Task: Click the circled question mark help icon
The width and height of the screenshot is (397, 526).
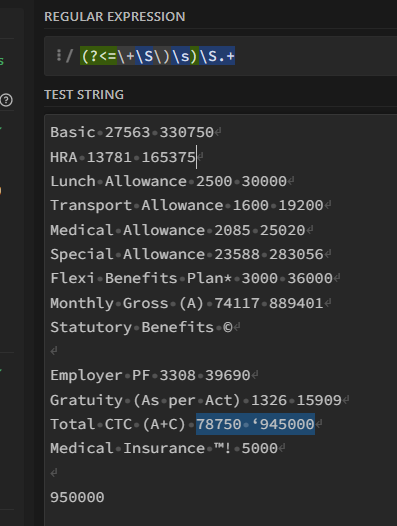Action: click(6, 100)
